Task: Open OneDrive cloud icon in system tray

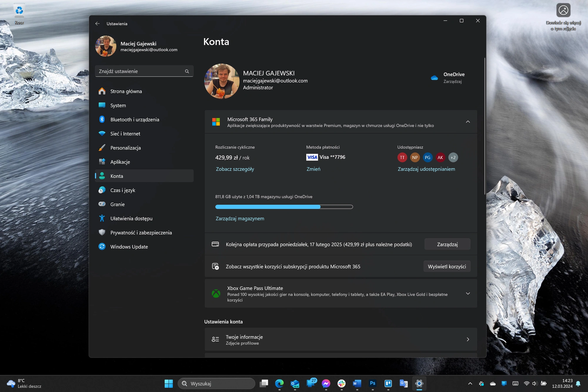Action: (x=493, y=383)
